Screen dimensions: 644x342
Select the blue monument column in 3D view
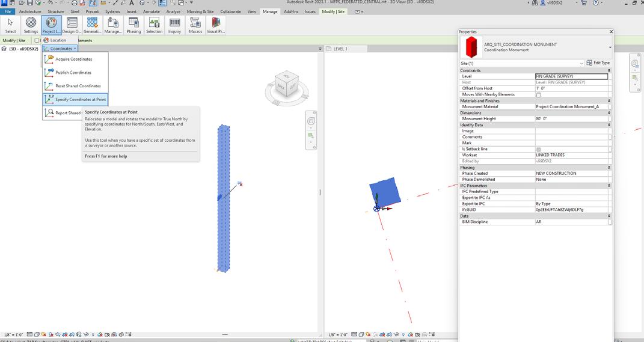tap(224, 199)
